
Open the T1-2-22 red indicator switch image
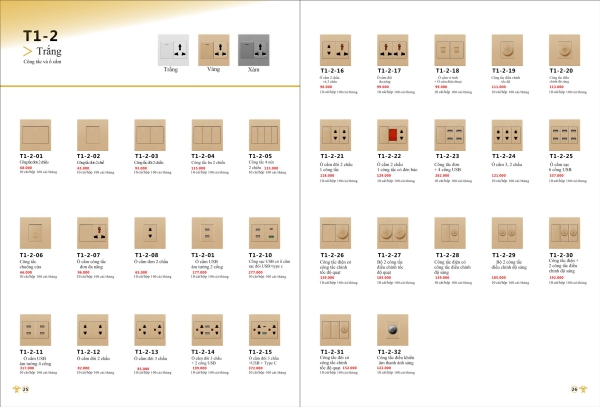(393, 135)
